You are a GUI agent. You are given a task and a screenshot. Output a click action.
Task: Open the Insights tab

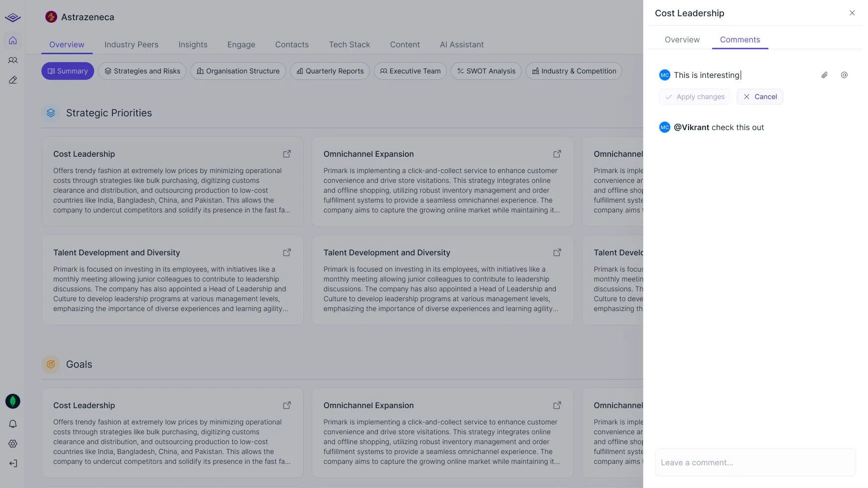(x=193, y=44)
